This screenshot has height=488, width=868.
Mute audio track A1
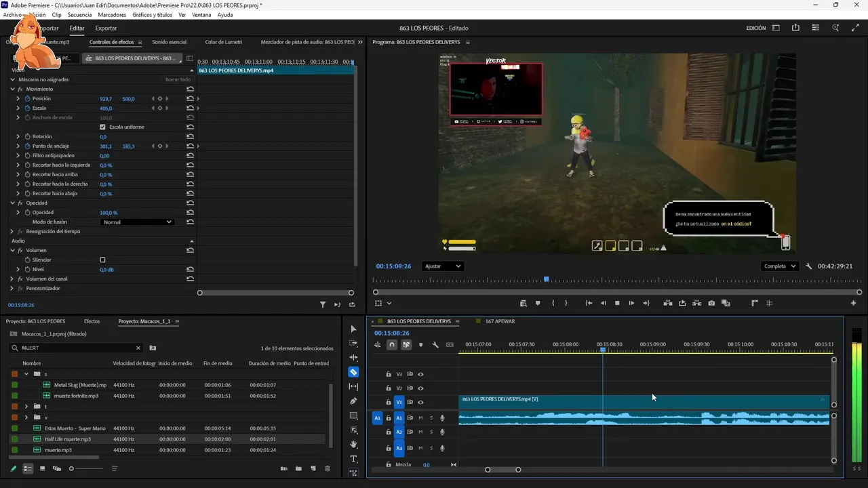click(x=420, y=418)
